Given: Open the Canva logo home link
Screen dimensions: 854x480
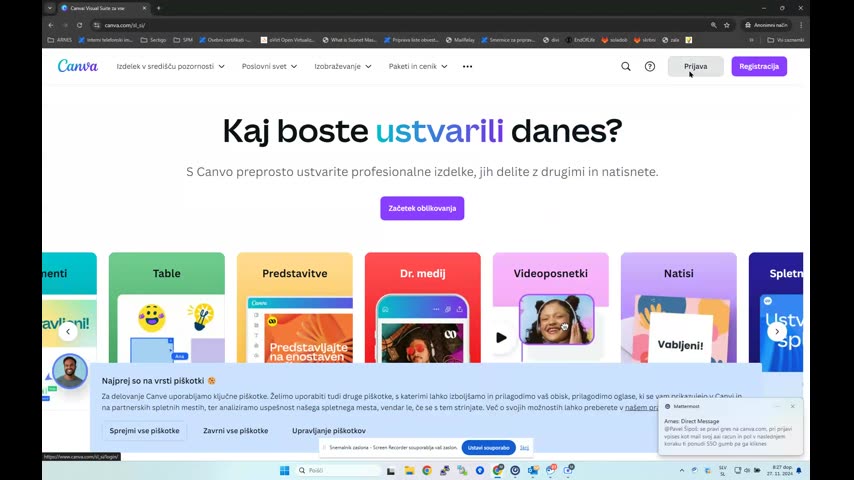Looking at the screenshot, I should pos(78,66).
